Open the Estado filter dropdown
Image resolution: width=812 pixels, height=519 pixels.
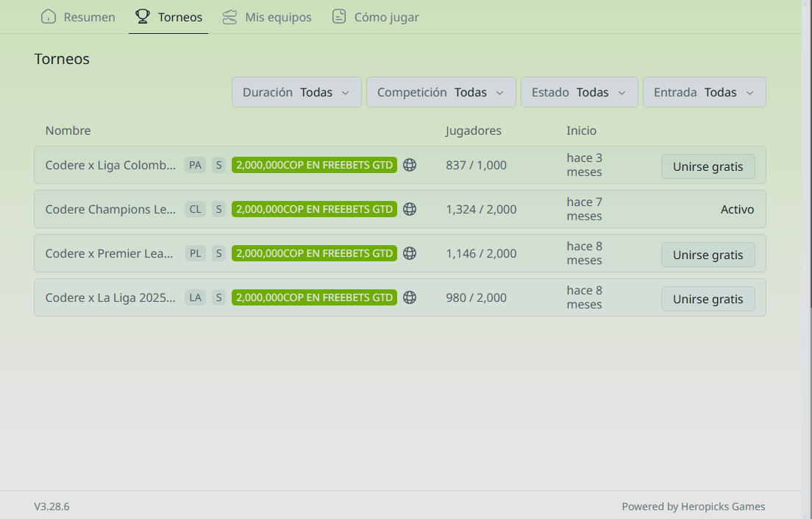[579, 92]
